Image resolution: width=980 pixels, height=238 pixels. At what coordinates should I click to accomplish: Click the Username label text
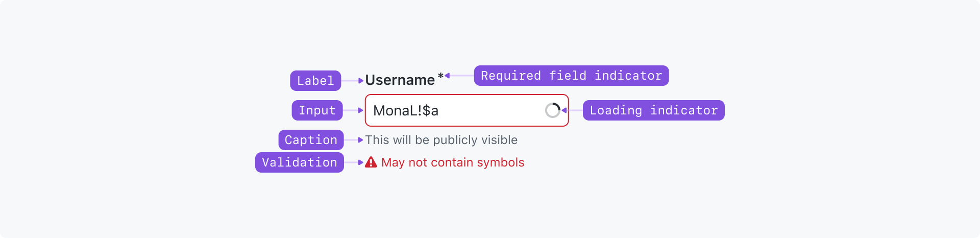tap(400, 80)
